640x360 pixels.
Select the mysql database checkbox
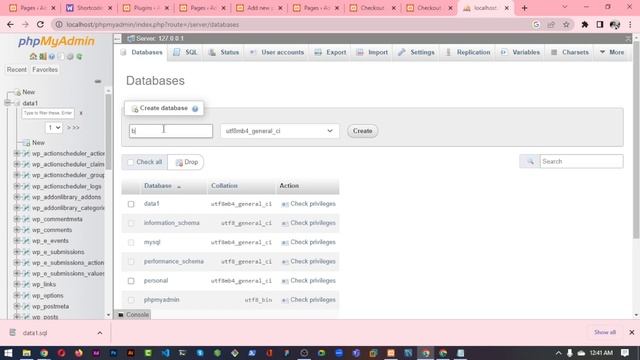(x=131, y=242)
